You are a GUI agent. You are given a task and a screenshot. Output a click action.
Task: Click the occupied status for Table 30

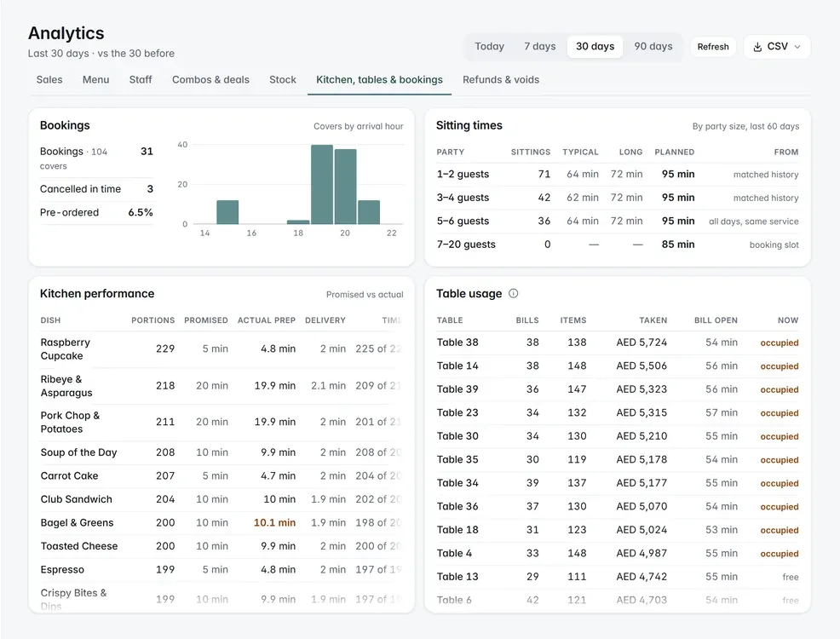[780, 436]
